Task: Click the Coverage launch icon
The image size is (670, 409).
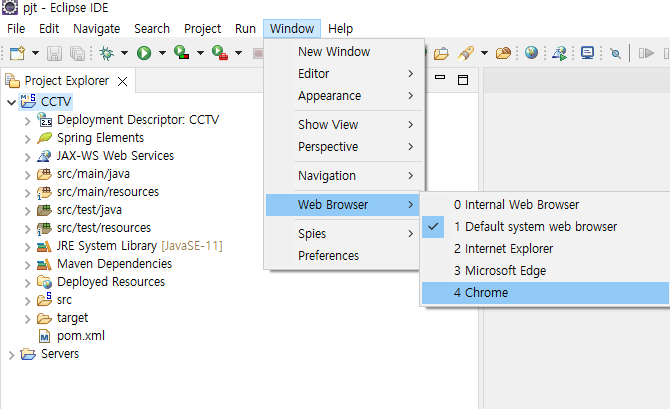Action: coord(182,53)
